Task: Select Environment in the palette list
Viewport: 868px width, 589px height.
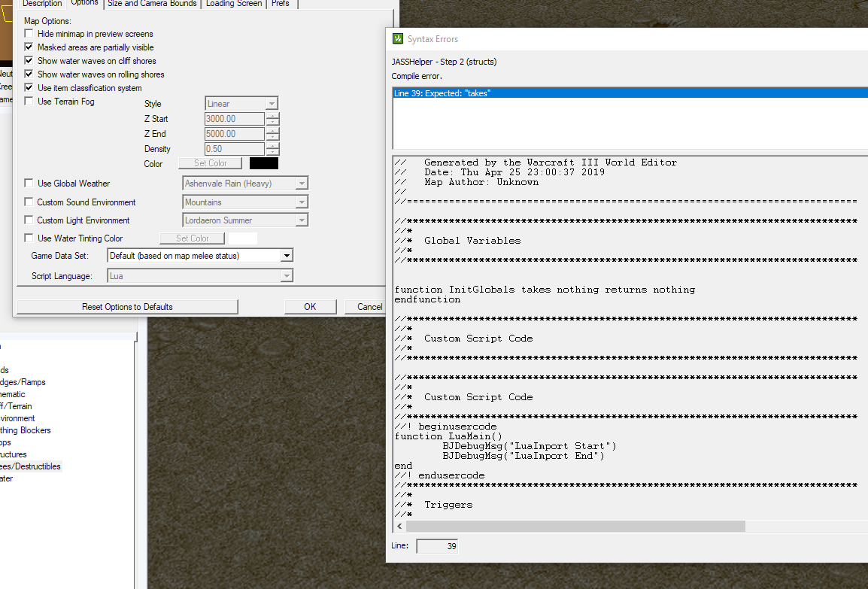Action: pyautogui.click(x=17, y=418)
